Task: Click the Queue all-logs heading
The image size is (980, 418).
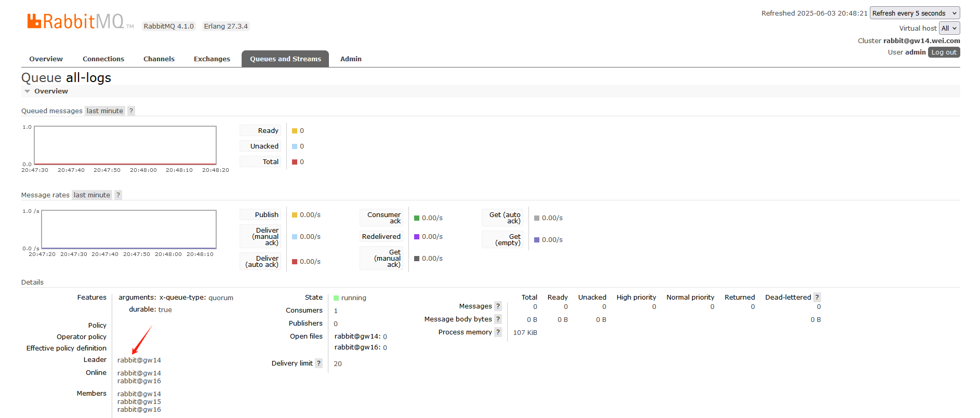Action: click(66, 77)
